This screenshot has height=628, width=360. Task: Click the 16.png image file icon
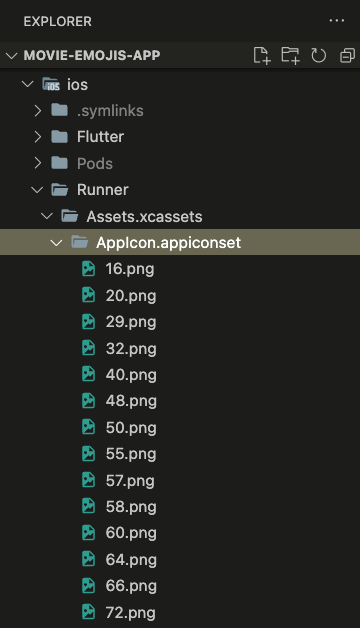coord(88,269)
